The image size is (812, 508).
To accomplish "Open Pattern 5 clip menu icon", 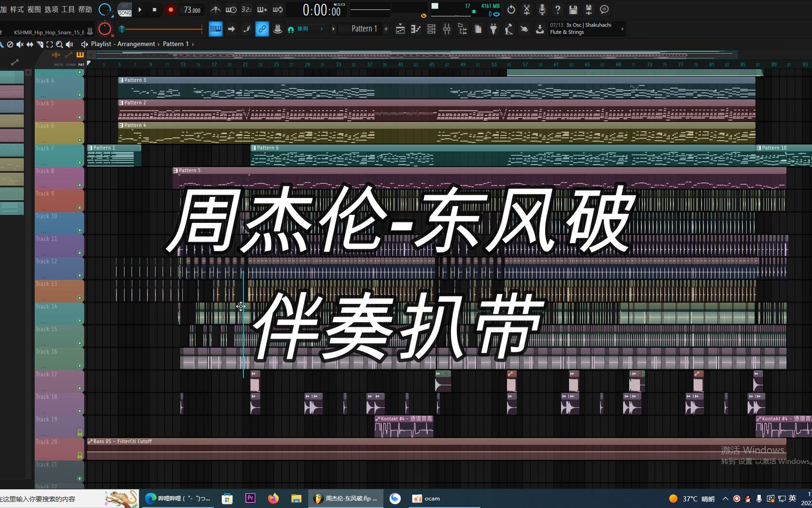I will click(x=176, y=171).
